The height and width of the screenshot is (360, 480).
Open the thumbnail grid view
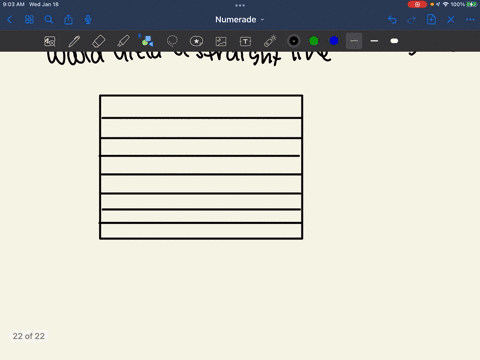[29, 20]
